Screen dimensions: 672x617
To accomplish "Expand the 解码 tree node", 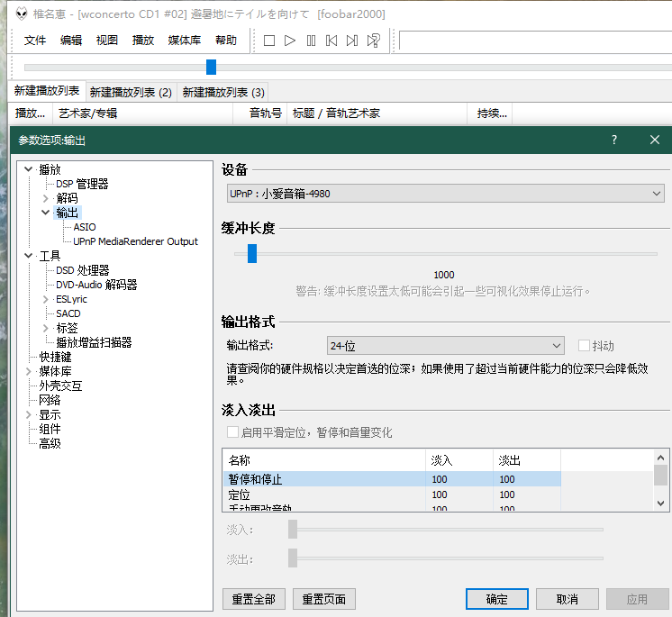I will click(46, 198).
